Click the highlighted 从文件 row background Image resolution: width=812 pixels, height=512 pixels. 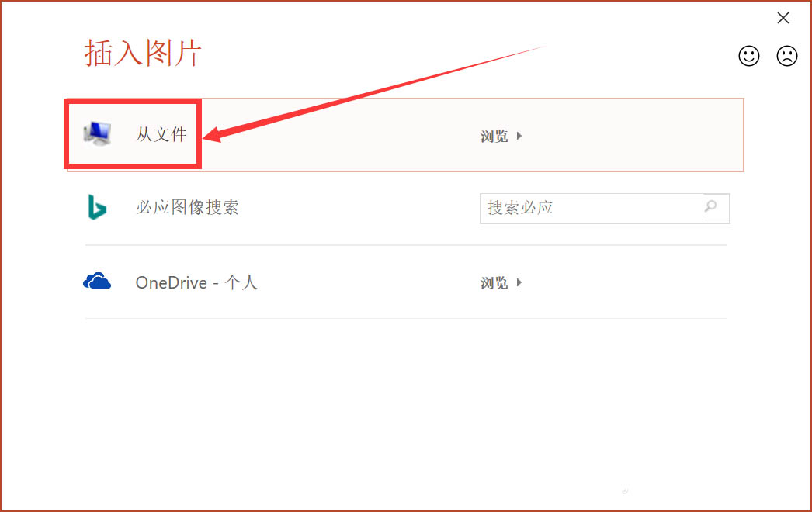point(405,135)
